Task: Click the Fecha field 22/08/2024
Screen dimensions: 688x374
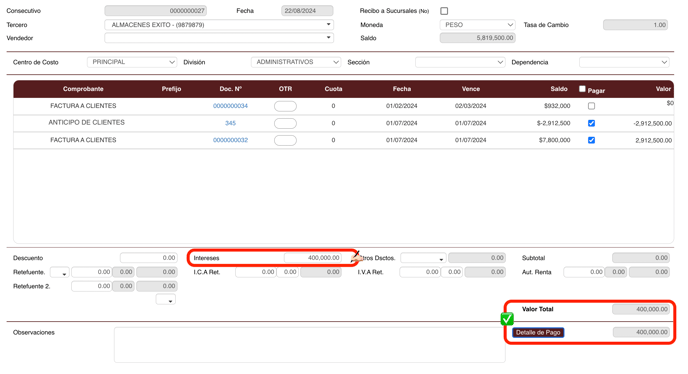Action: pyautogui.click(x=307, y=11)
